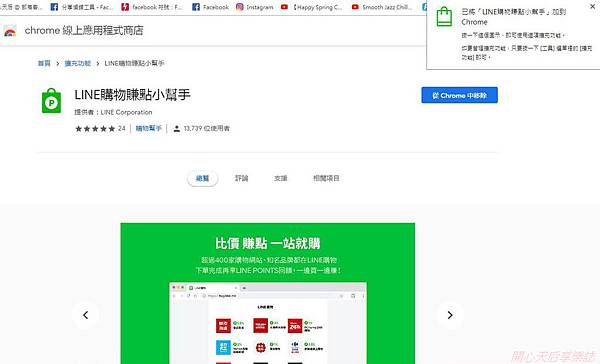Click the 購物幫手 category link
Image resolution: width=600 pixels, height=364 pixels.
point(148,128)
